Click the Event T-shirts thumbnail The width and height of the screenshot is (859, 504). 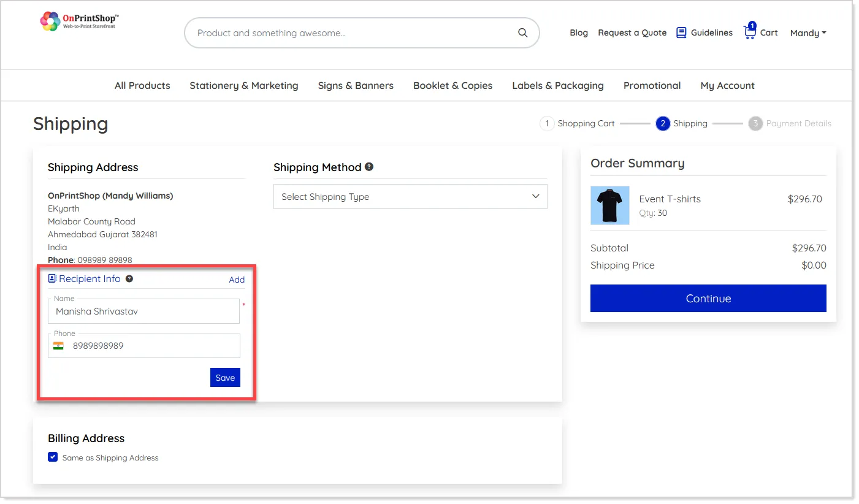[610, 205]
